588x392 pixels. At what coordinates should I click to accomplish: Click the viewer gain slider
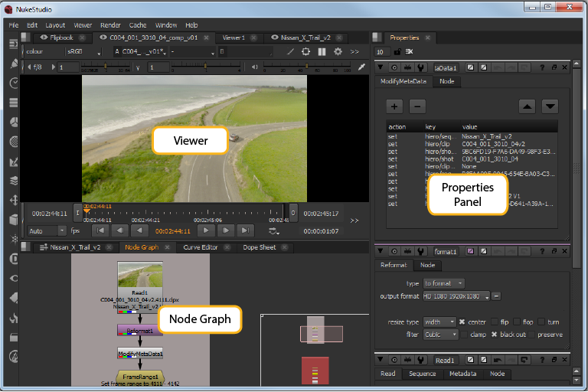click(107, 67)
